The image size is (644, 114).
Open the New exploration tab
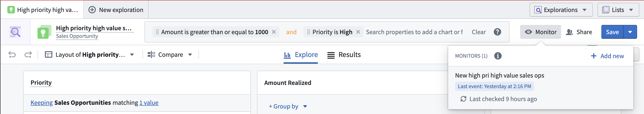pos(116,10)
